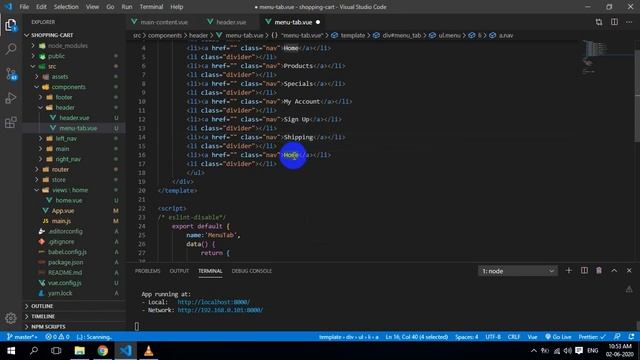Click errors and warnings count in status bar

point(57,337)
